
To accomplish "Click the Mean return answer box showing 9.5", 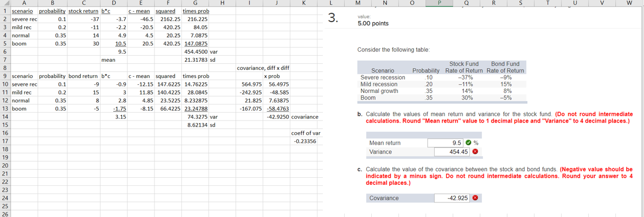I will pyautogui.click(x=445, y=143).
